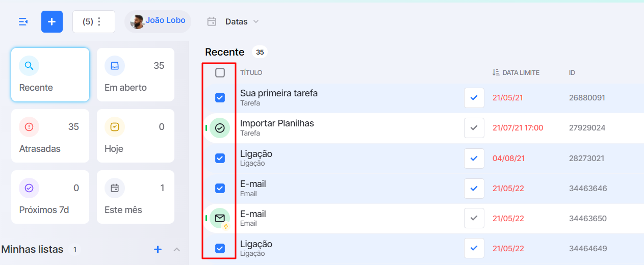Uncheck the Sua primeira tarefa checkbox
The image size is (644, 265).
pos(220,97)
